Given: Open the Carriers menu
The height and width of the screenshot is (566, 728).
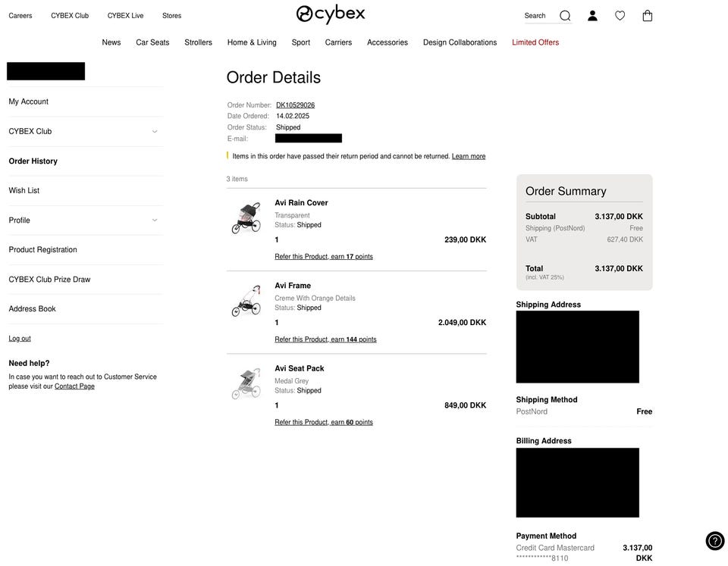Looking at the screenshot, I should click(x=338, y=42).
